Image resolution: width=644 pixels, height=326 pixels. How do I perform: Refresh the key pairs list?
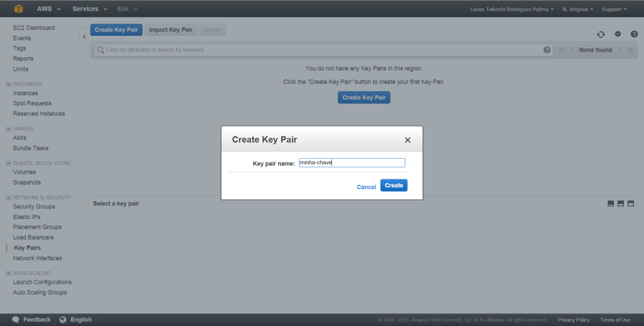tap(601, 34)
